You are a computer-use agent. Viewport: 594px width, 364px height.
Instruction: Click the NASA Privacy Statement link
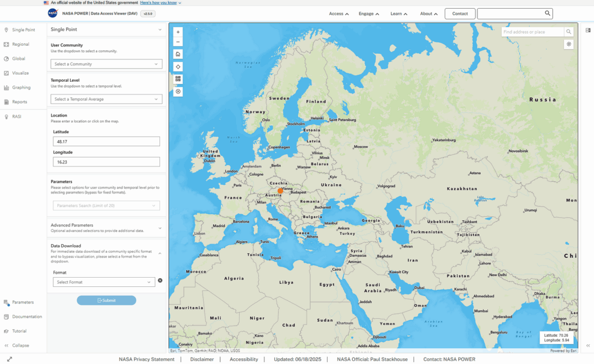[x=147, y=359]
